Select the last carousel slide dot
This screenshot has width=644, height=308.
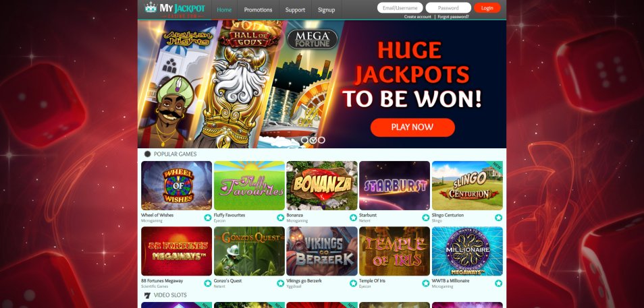coord(321,140)
